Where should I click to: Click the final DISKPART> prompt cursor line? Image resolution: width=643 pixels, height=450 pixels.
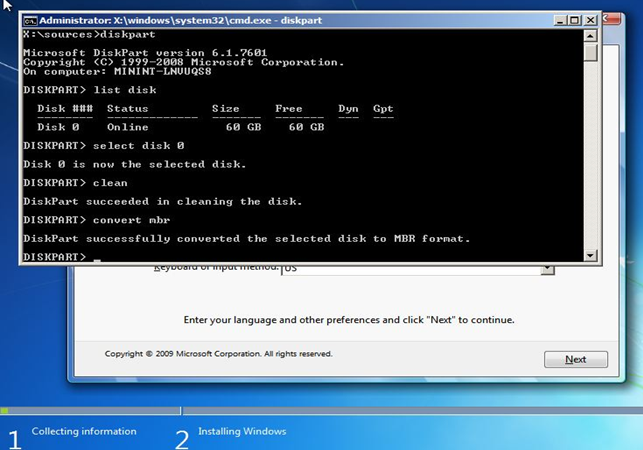click(62, 257)
